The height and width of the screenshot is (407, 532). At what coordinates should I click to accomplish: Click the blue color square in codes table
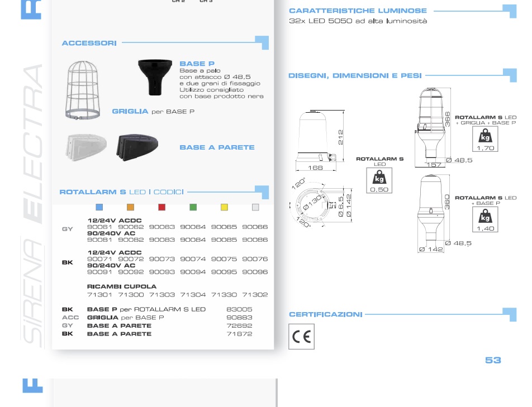[99, 207]
